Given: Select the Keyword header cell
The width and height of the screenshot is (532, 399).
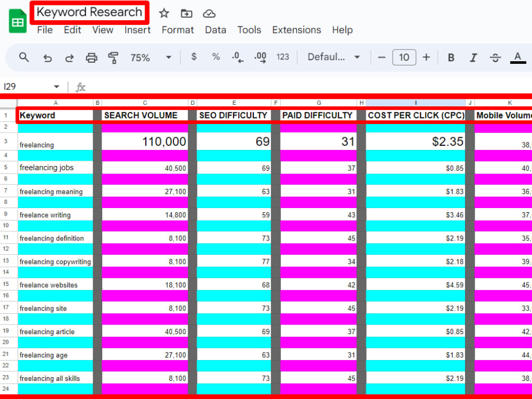Looking at the screenshot, I should click(x=56, y=115).
